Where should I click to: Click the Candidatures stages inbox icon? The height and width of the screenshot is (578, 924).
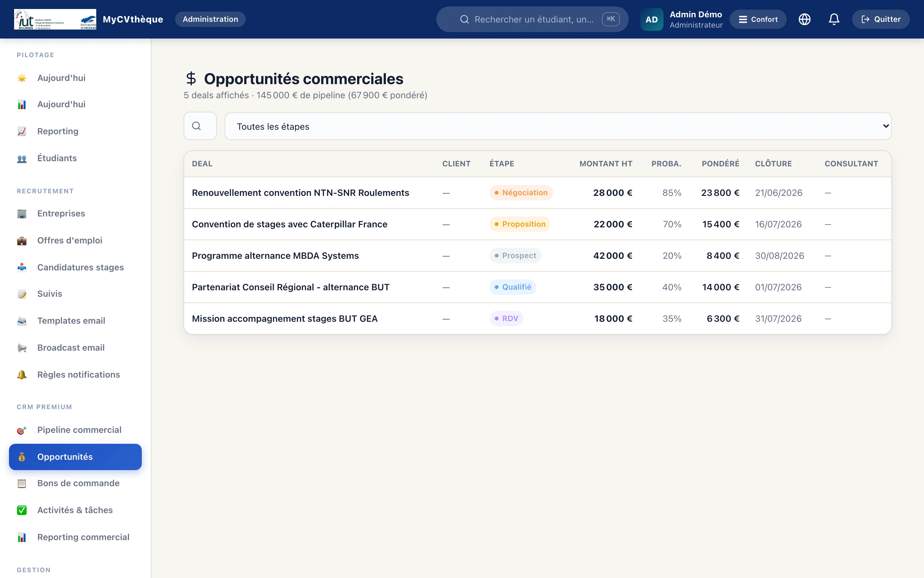pyautogui.click(x=22, y=267)
